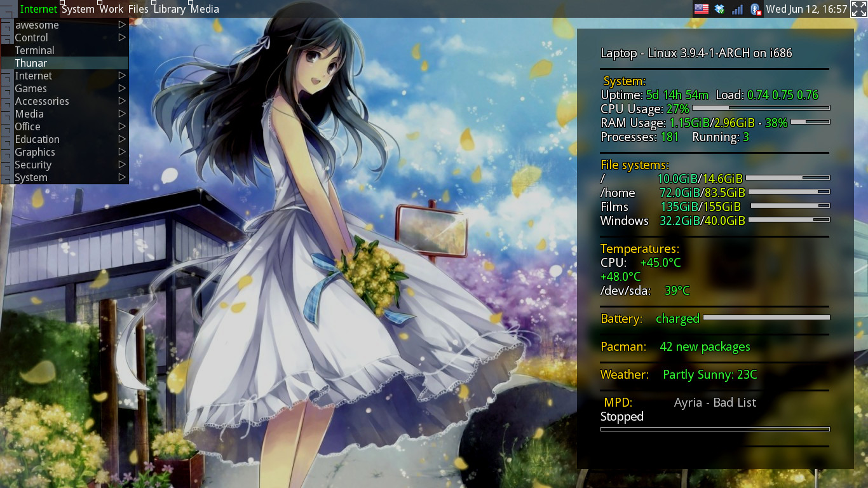
Task: Open the Internet submenu entry in the menu list
Action: point(64,76)
